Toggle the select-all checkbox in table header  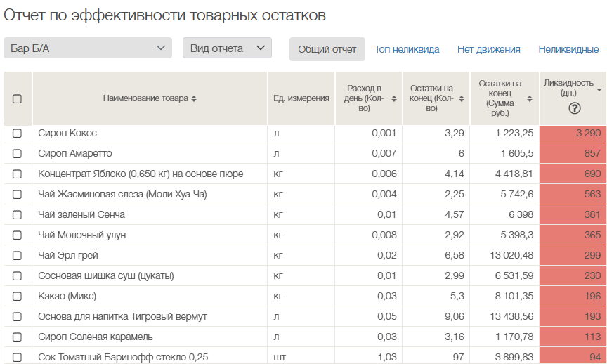[18, 99]
